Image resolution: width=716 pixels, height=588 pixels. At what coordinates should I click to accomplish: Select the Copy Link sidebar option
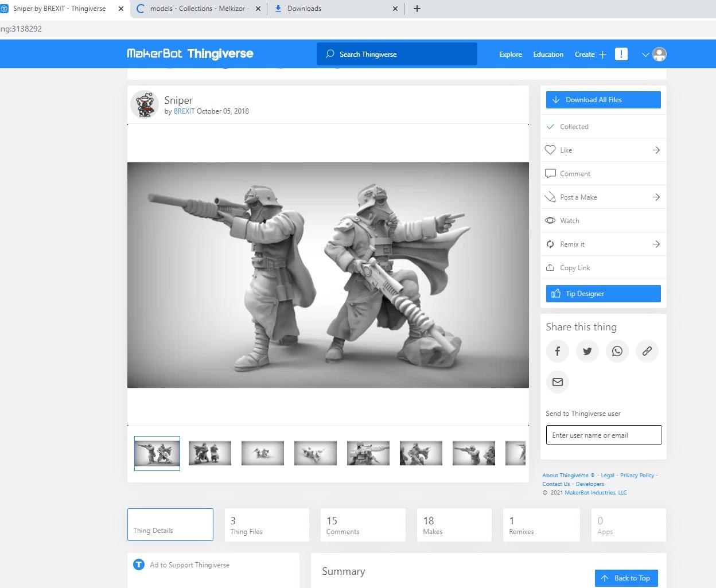[574, 267]
